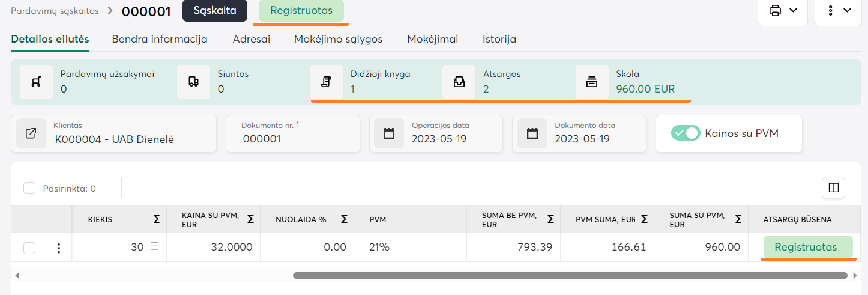Click the horizontal table scrollbar

pos(570,275)
